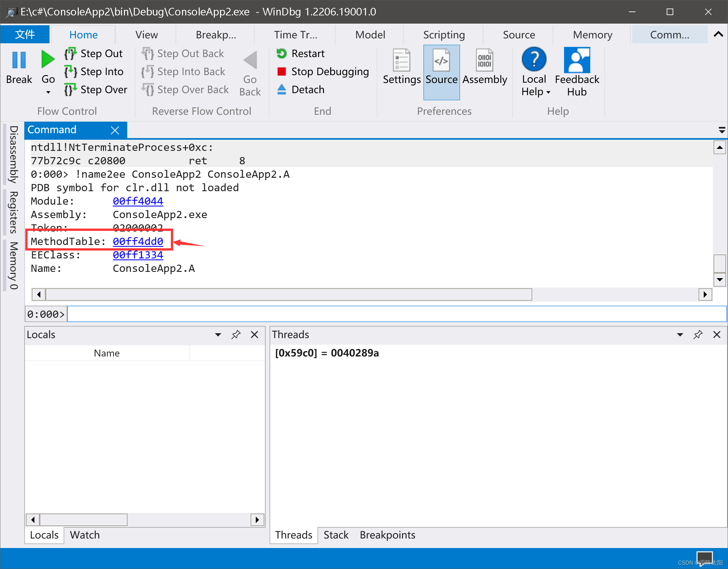Viewport: 728px width, 569px height.
Task: Click the command input field
Action: click(x=396, y=314)
